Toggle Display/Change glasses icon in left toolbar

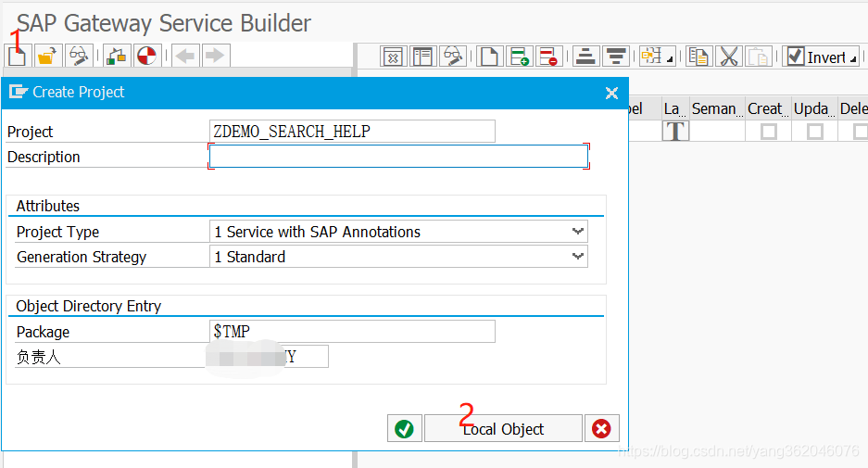78,56
